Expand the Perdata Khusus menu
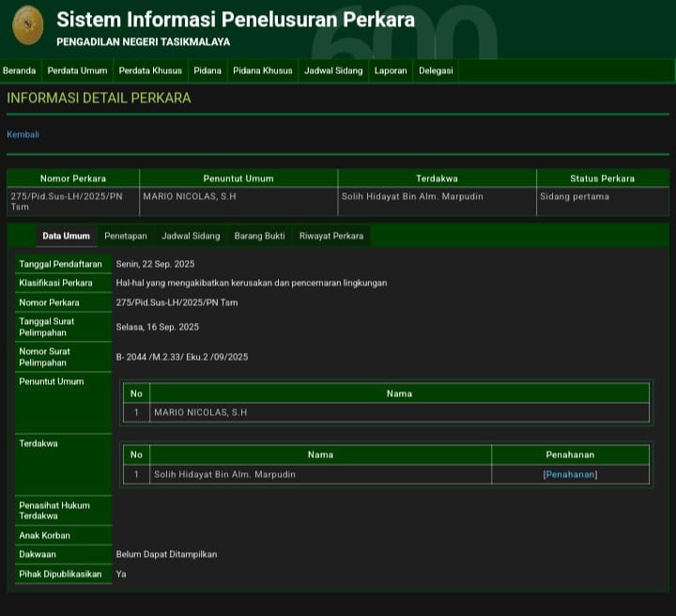This screenshot has height=616, width=676. click(150, 70)
